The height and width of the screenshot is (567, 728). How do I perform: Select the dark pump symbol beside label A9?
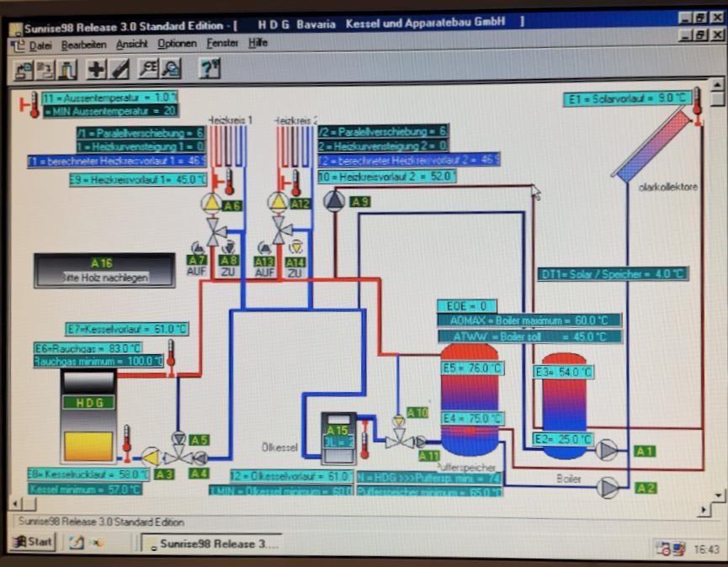coord(334,200)
